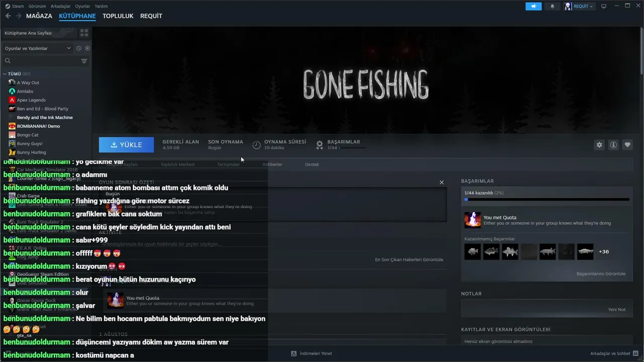This screenshot has width=644, height=362.
Task: Create a Yeni Not
Action: [x=617, y=309]
